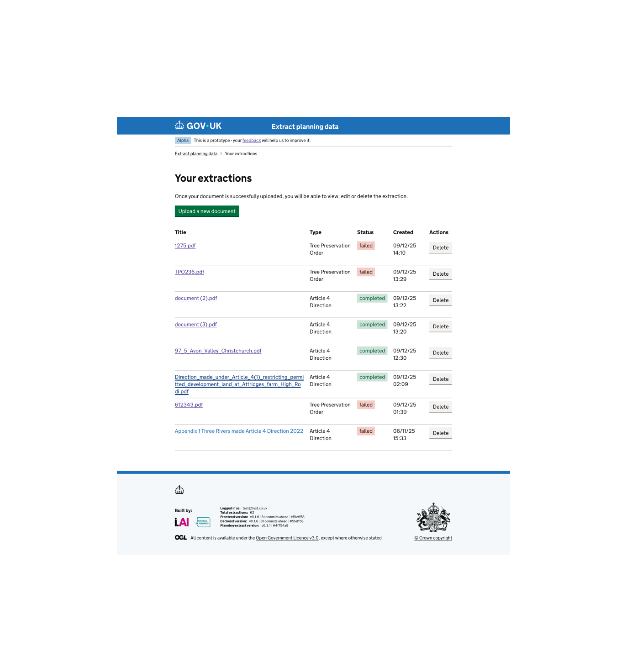
Task: Open the 97_5_Avon_Valley_Christchurch.pdf entry
Action: pos(218,351)
